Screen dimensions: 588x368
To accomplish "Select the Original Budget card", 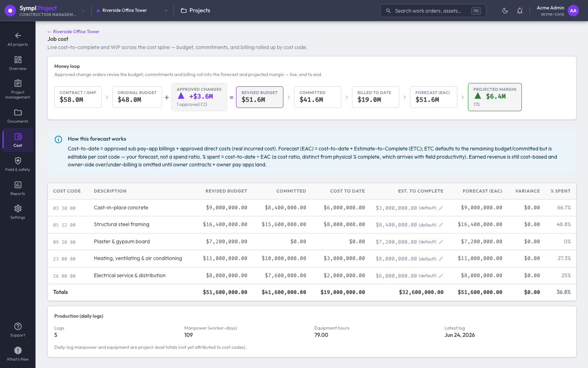I will 137,97.
